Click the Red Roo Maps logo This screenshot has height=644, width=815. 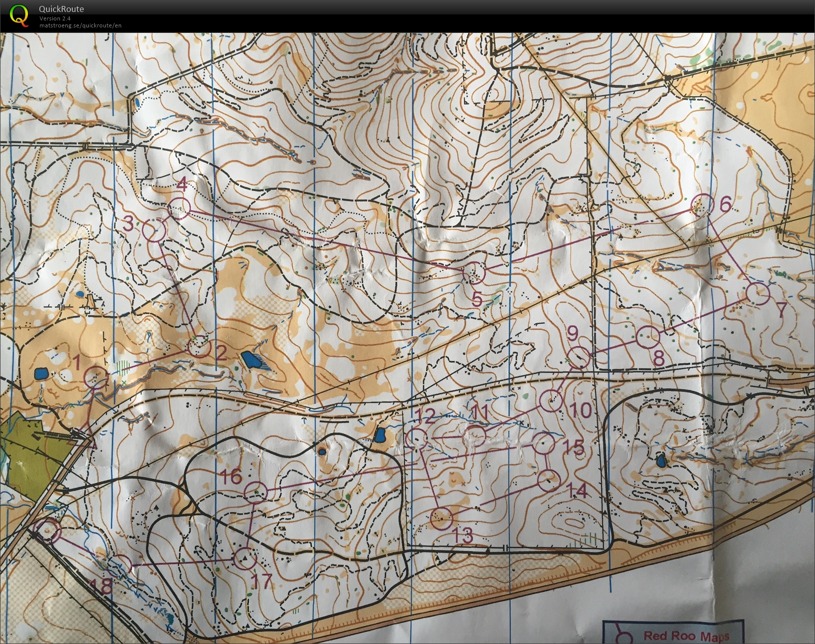pyautogui.click(x=673, y=635)
